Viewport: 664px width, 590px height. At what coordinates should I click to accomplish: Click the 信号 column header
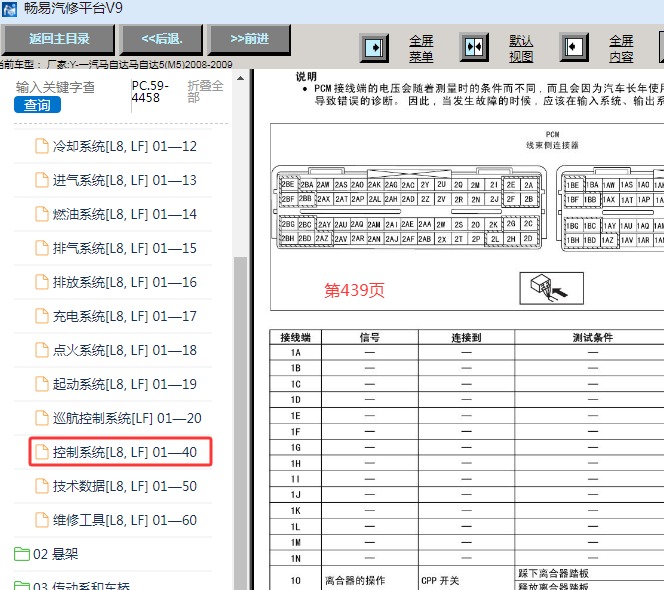point(370,338)
